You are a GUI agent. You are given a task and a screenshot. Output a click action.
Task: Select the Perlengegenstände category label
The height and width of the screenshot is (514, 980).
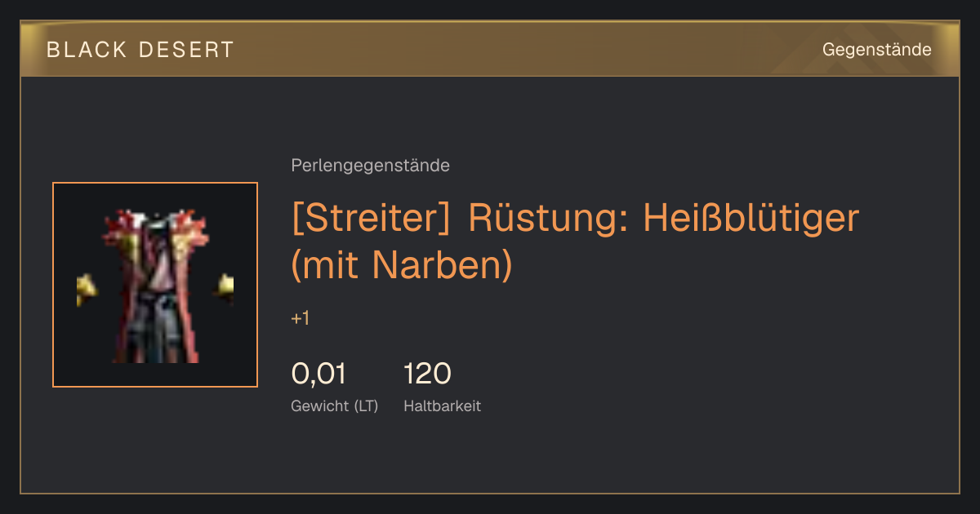tap(370, 166)
